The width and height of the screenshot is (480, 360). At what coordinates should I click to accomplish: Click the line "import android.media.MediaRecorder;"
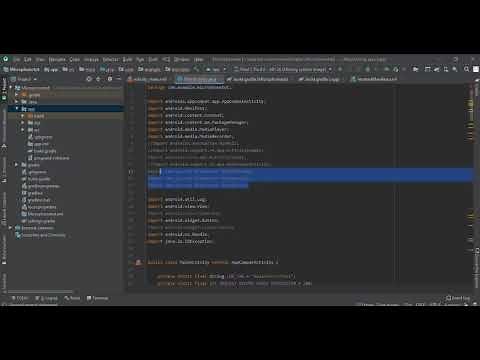click(x=191, y=136)
